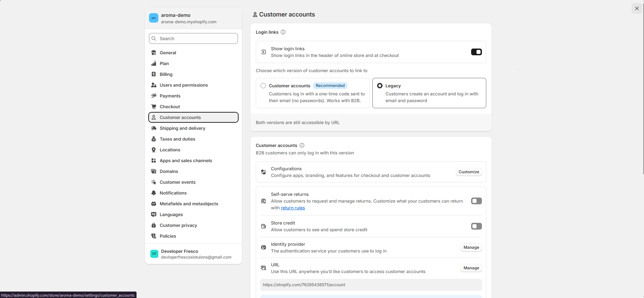This screenshot has width=644, height=298.
Task: Click the settings Search field
Action: 193,38
